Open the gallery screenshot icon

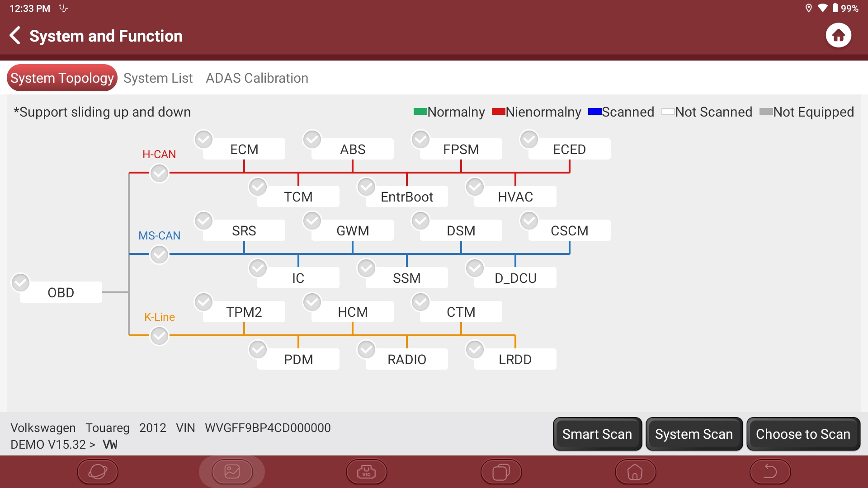tap(232, 472)
